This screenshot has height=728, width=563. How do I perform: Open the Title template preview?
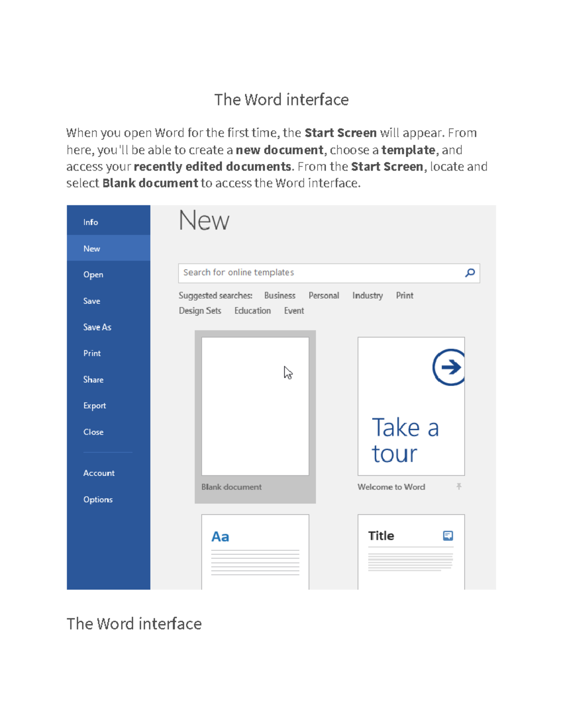coord(411,558)
